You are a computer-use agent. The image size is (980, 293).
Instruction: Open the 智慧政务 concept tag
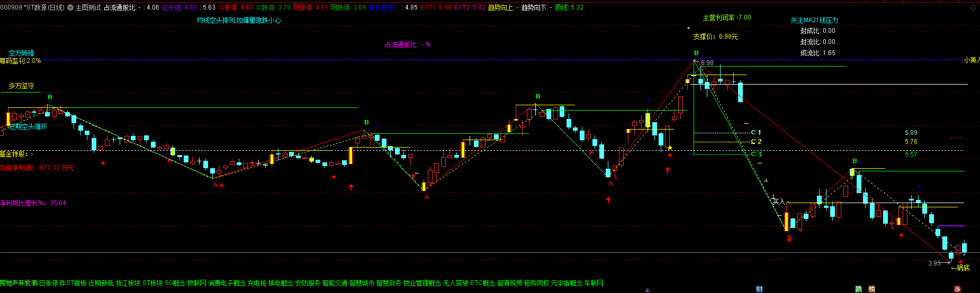389,283
